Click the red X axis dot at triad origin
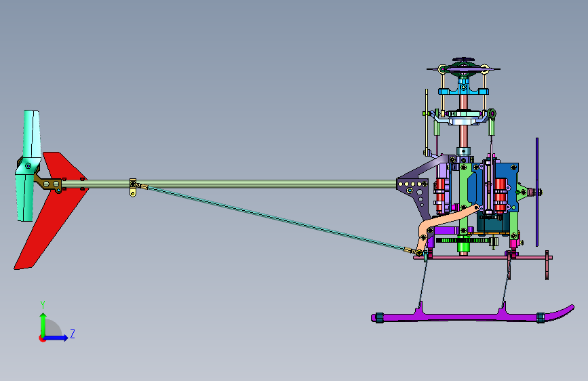Image resolution: width=588 pixels, height=381 pixels. click(x=41, y=338)
